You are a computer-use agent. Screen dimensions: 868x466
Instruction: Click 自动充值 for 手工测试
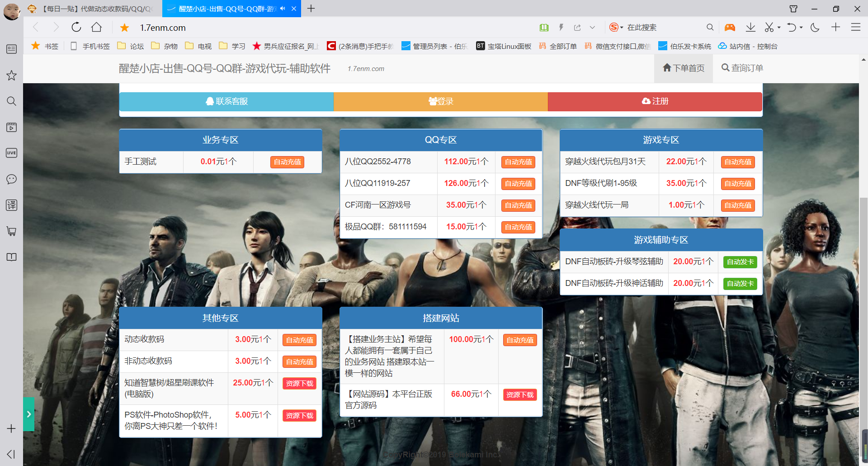click(287, 162)
